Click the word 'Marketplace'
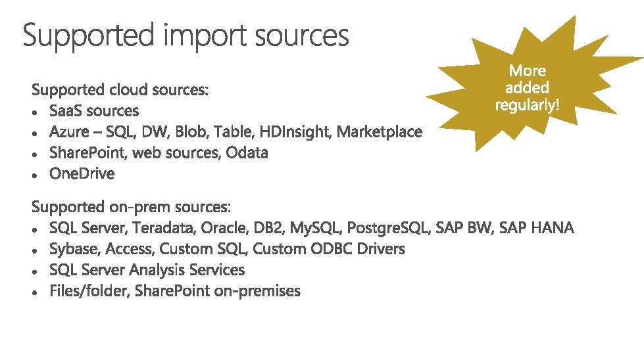 380,131
